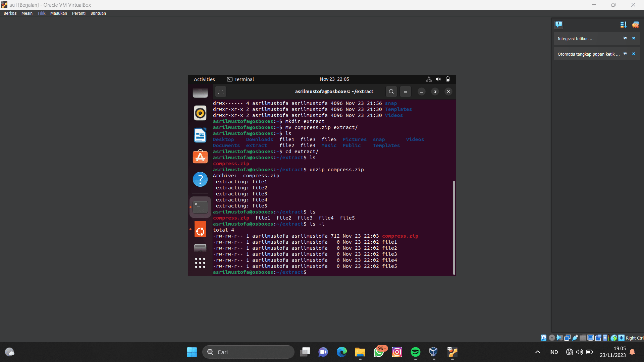Click the Ubuntu volume speaker icon
644x362 pixels.
pyautogui.click(x=438, y=79)
